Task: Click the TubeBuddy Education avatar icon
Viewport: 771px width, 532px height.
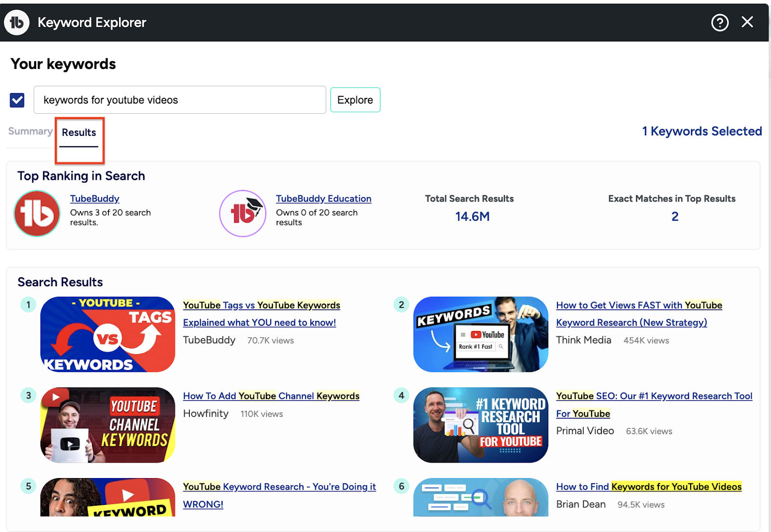Action: pos(243,213)
